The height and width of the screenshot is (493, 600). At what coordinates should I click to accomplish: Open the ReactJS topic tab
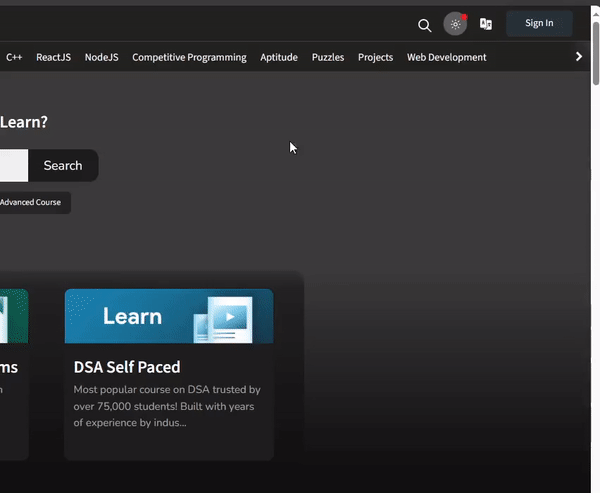click(54, 57)
